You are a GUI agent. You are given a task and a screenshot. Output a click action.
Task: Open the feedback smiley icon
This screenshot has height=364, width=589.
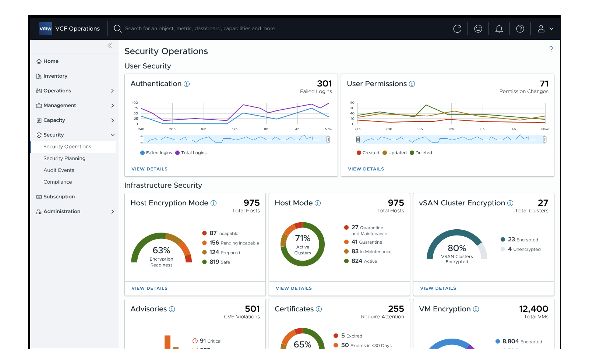pos(478,29)
